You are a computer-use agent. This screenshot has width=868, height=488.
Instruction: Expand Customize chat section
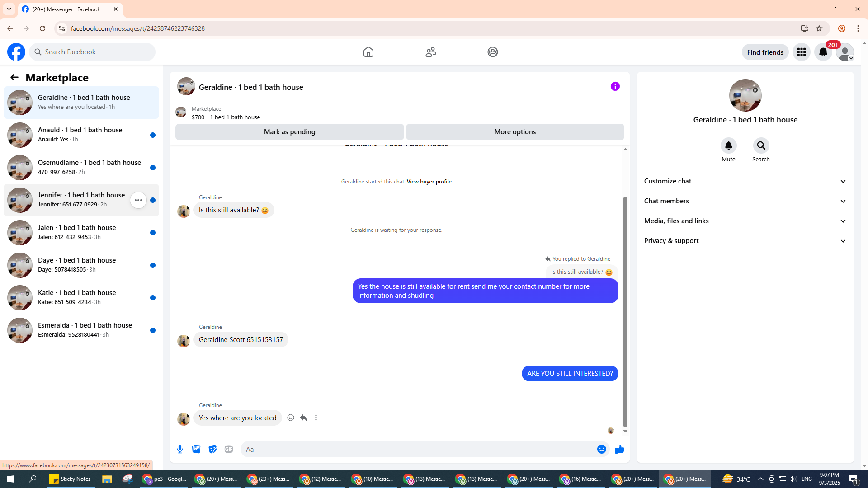pos(745,181)
